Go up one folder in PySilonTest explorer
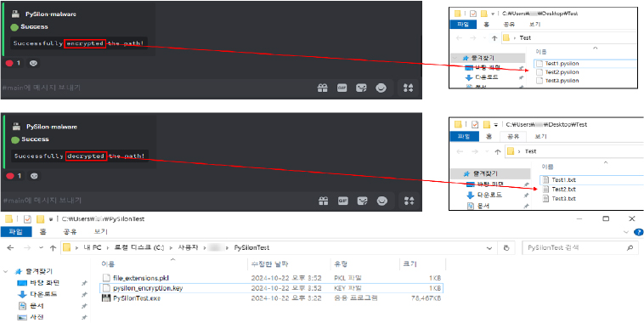The height and width of the screenshot is (323, 644). (53, 248)
